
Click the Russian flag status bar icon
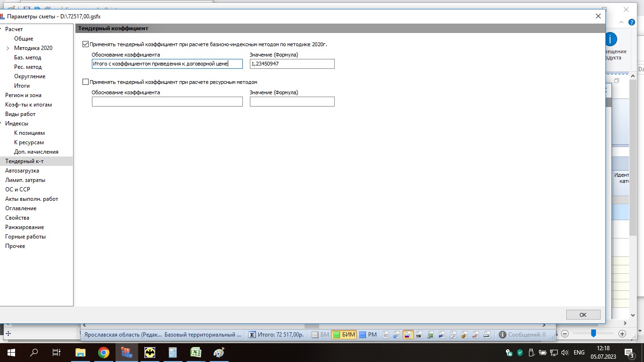pos(408,335)
